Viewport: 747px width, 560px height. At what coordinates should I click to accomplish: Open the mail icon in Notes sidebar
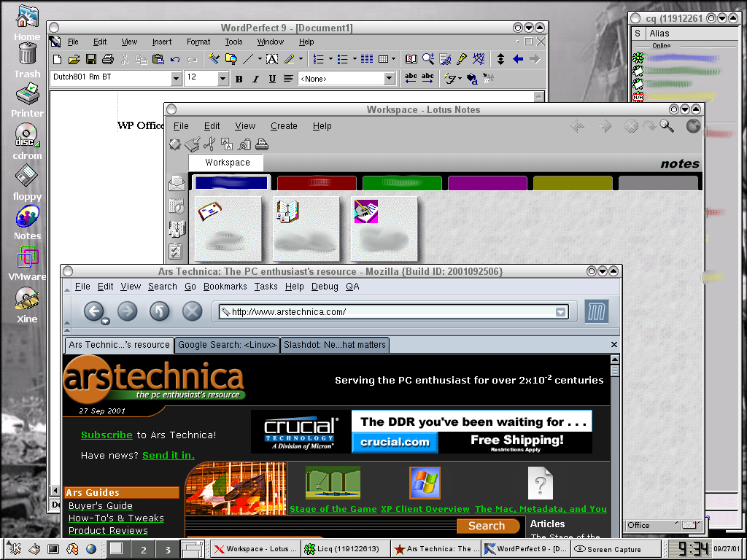pyautogui.click(x=177, y=182)
